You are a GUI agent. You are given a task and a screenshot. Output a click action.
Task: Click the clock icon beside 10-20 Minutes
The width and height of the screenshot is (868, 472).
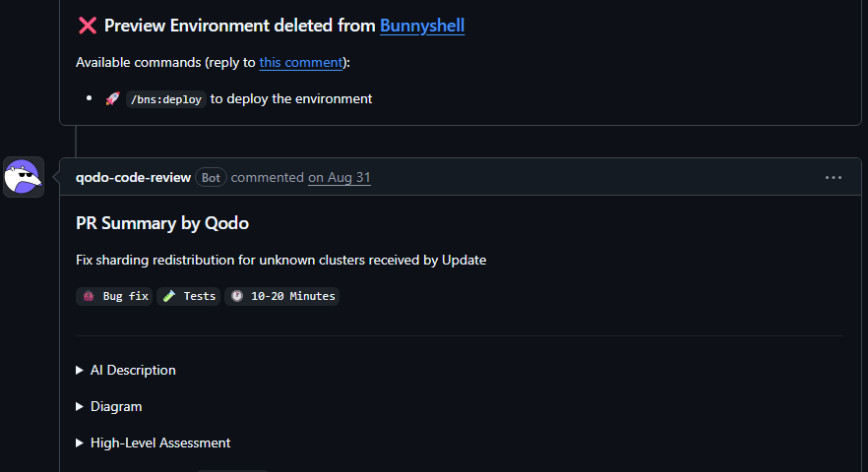point(237,296)
